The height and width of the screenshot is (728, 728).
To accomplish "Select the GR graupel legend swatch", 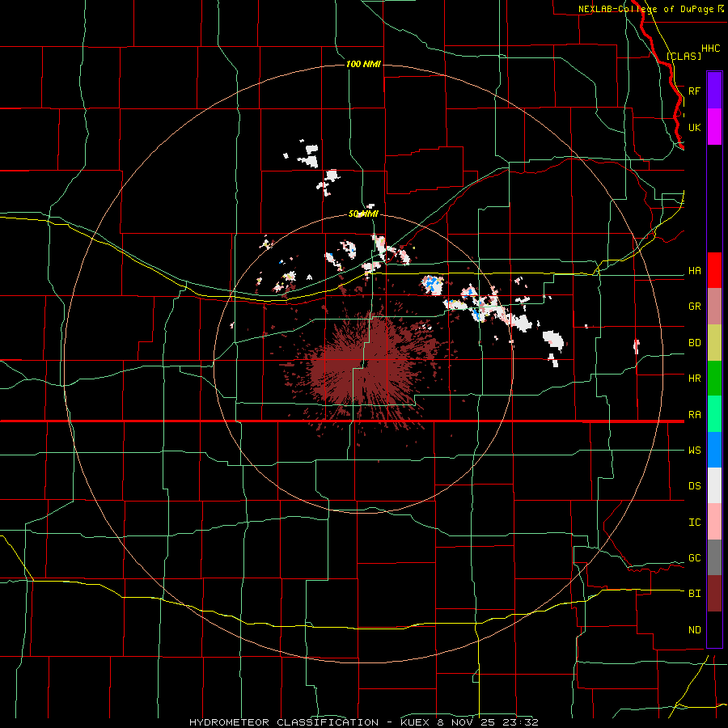I will coord(714,307).
